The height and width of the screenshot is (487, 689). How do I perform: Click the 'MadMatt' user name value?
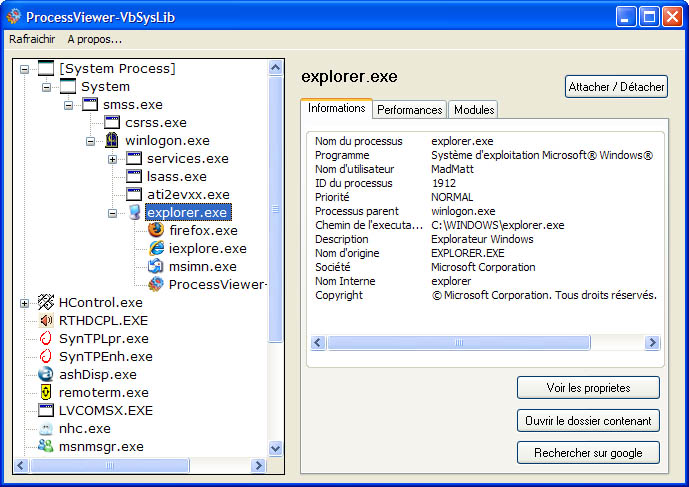click(452, 169)
